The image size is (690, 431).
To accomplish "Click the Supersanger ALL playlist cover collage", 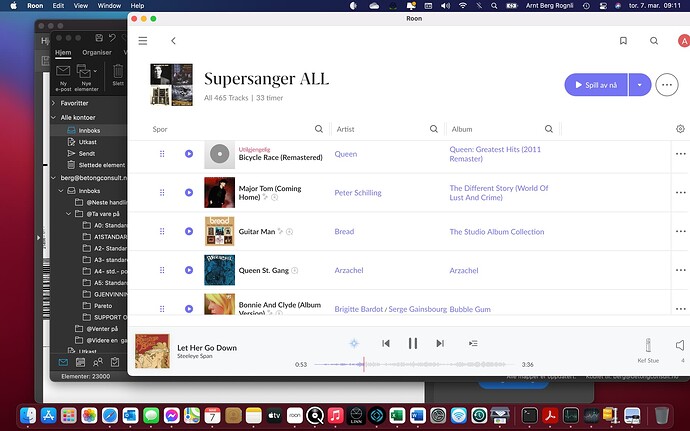I will point(171,85).
